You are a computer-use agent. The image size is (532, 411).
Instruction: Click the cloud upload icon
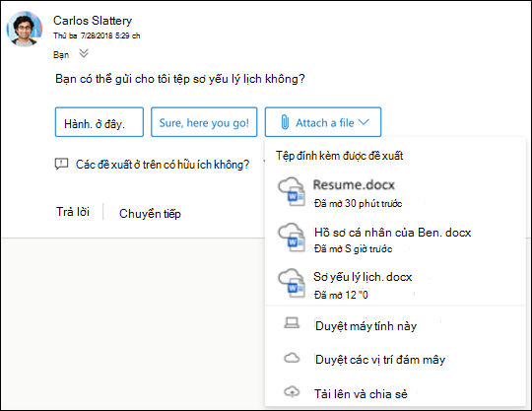[x=292, y=391]
